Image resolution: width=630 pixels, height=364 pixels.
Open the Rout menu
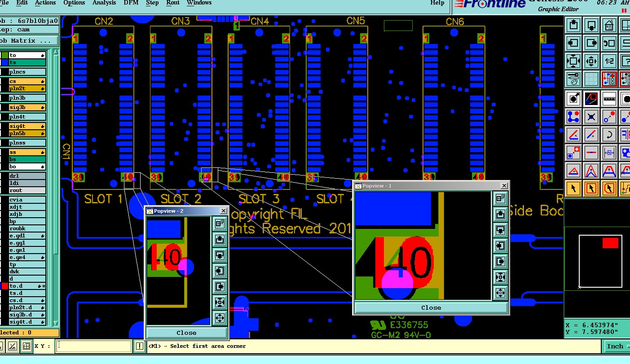pos(173,3)
